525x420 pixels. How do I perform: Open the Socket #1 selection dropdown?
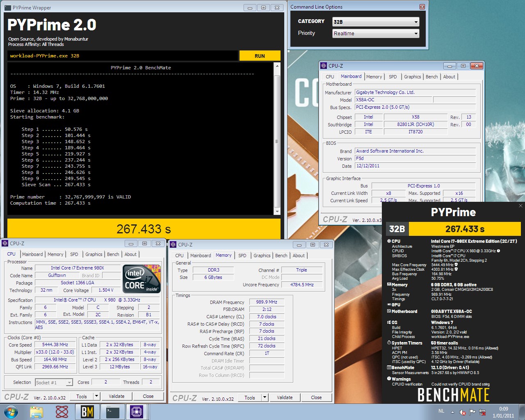54,382
